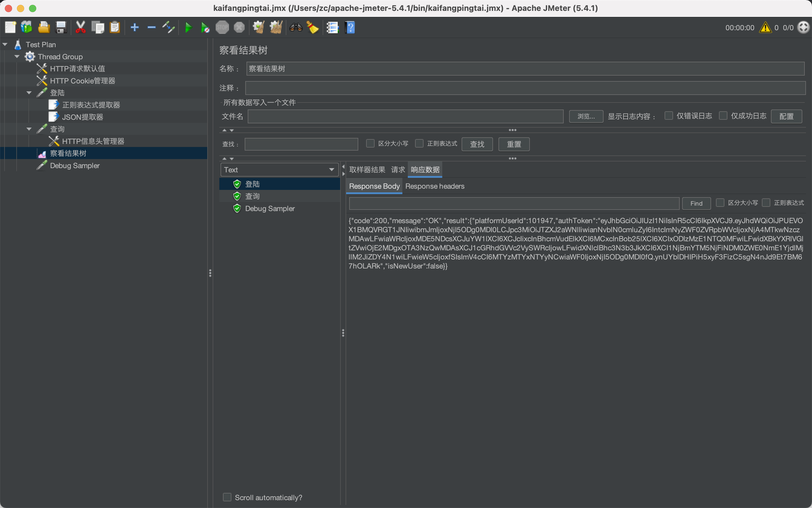
Task: Toggle 正则表达式 next to 查找 button
Action: 419,143
